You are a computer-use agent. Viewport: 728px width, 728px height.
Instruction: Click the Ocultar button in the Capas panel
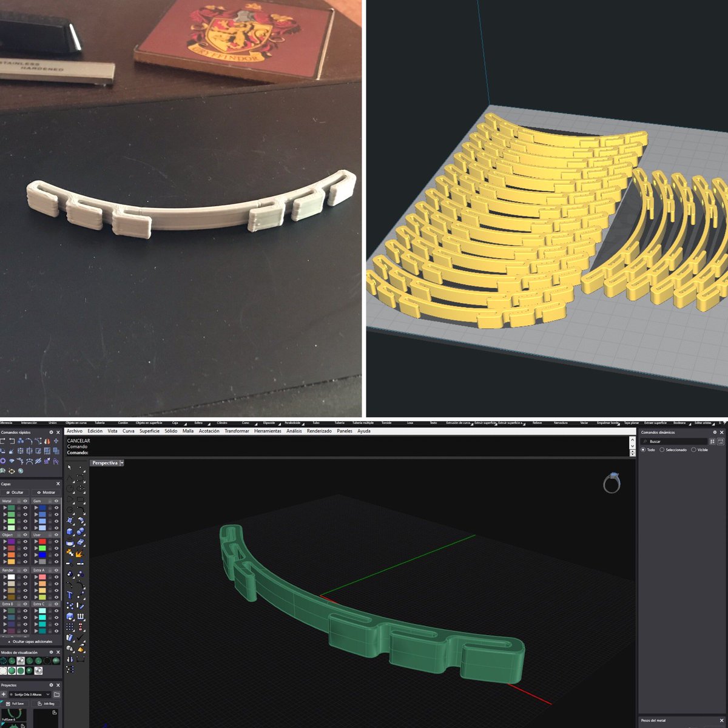[x=15, y=492]
